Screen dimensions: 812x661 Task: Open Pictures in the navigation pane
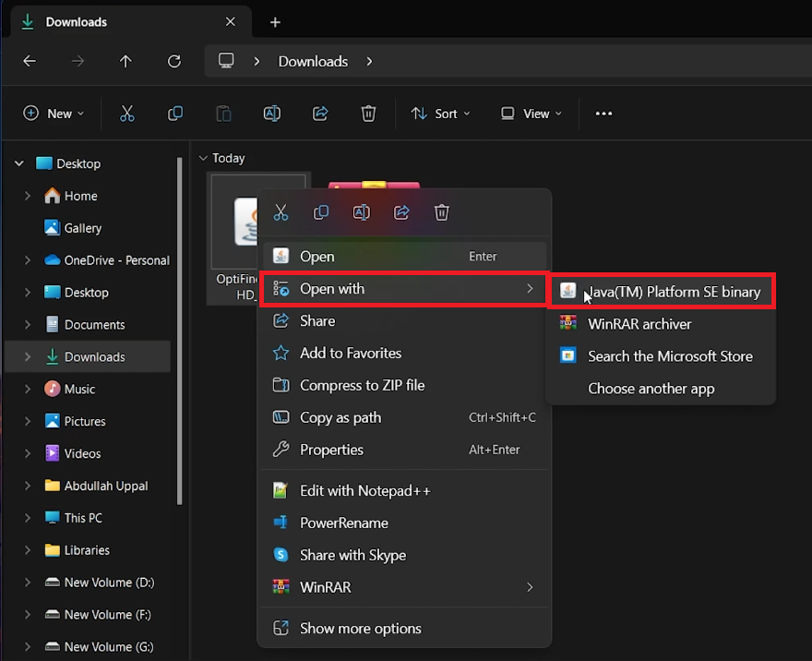point(84,421)
